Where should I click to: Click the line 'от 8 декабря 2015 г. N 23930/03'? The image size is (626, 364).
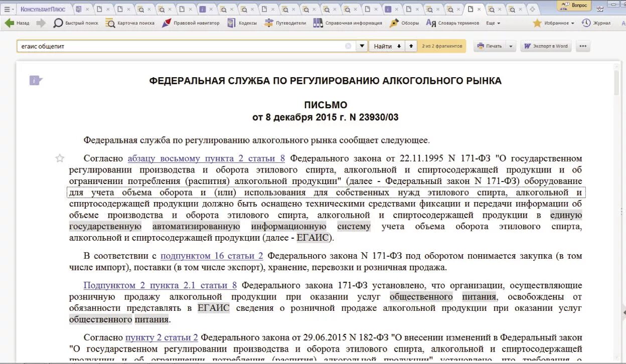326,117
